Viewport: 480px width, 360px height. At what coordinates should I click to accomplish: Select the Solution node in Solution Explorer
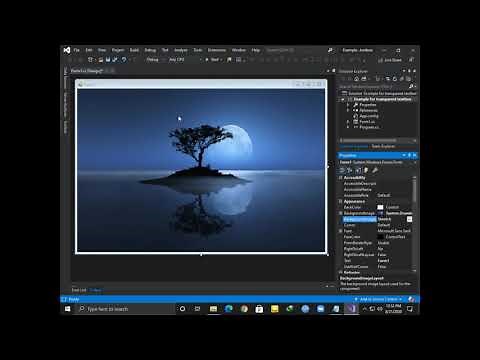tap(380, 93)
